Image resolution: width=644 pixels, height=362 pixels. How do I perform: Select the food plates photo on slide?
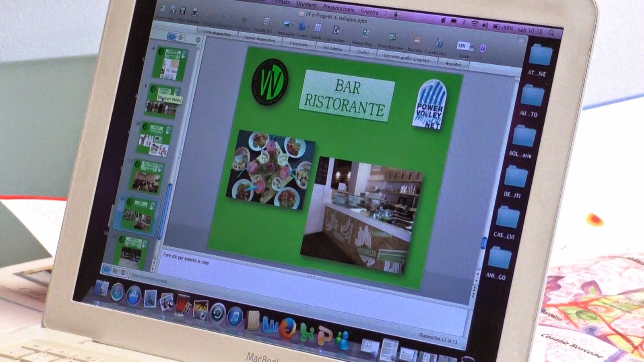pos(270,169)
